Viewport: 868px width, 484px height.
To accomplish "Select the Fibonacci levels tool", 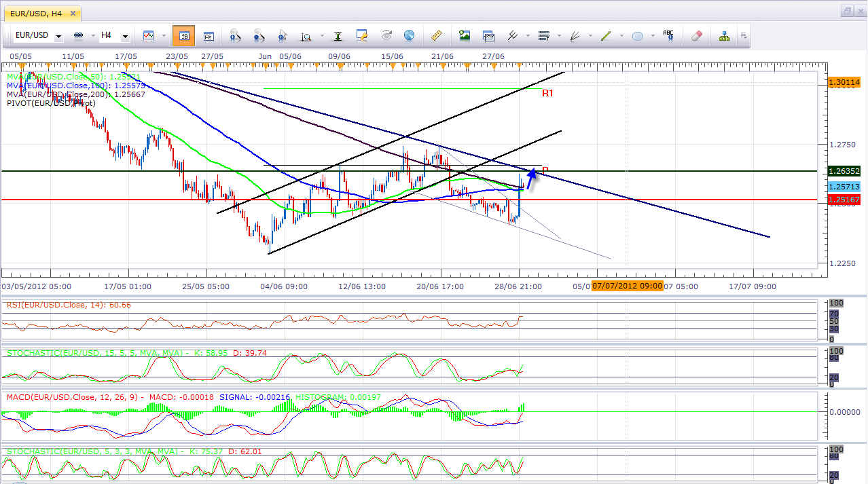I will 543,35.
